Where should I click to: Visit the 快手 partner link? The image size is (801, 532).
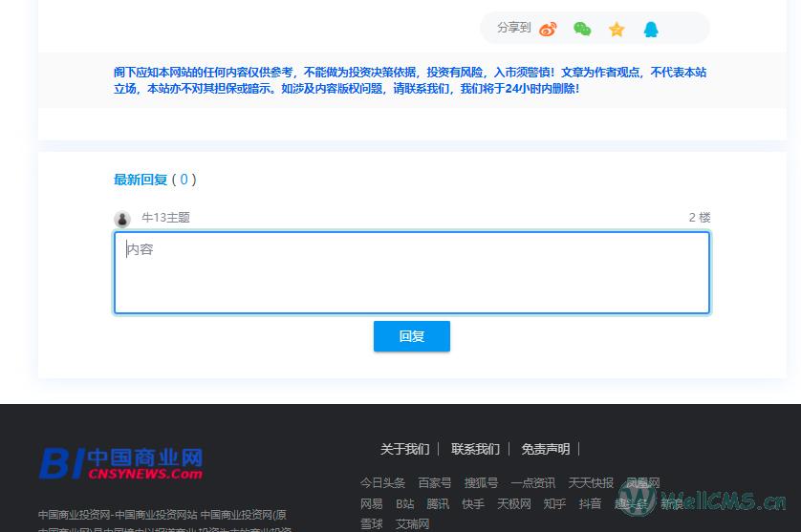point(473,504)
